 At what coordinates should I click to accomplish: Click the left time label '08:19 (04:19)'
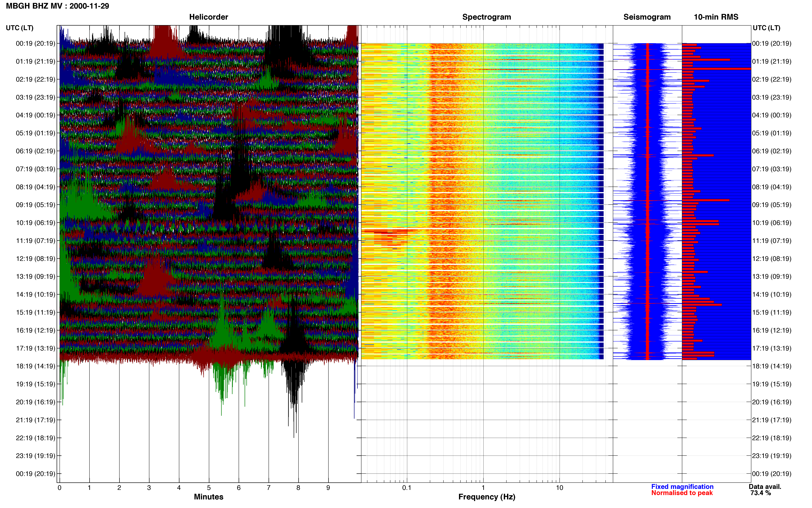point(36,187)
